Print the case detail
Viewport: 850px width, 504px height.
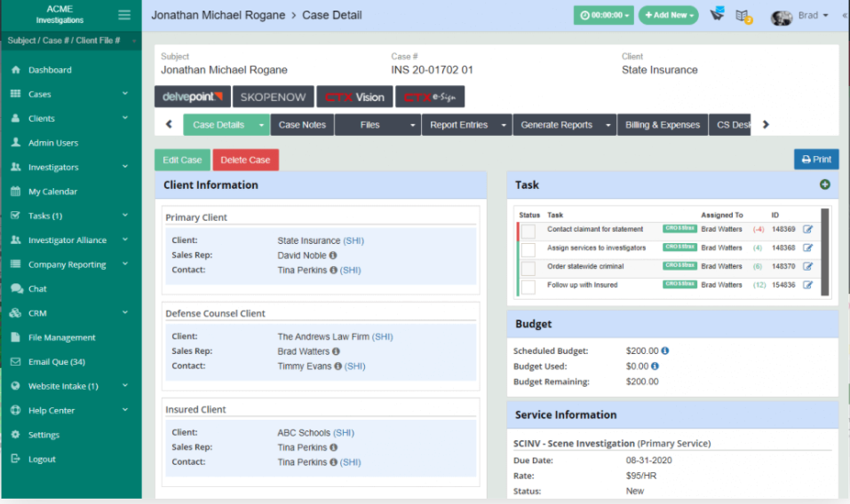pos(816,160)
